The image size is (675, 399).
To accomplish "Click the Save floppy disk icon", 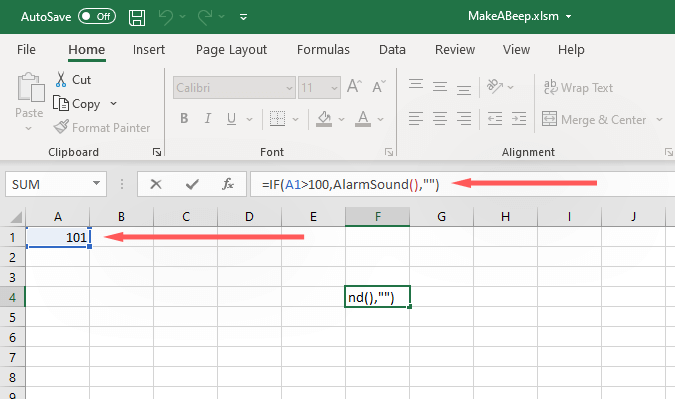I will 137,18.
